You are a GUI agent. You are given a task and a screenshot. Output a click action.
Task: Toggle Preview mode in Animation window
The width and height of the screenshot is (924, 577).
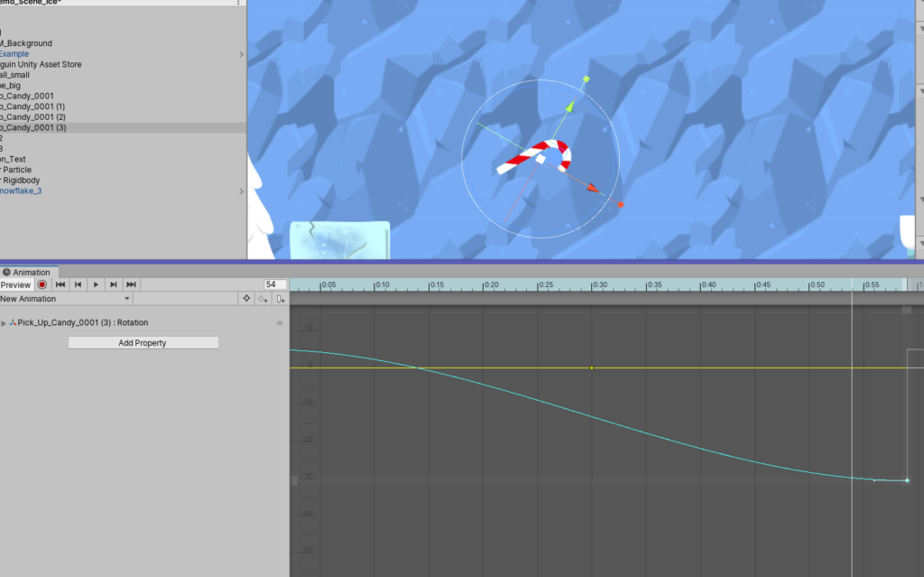pyautogui.click(x=16, y=284)
